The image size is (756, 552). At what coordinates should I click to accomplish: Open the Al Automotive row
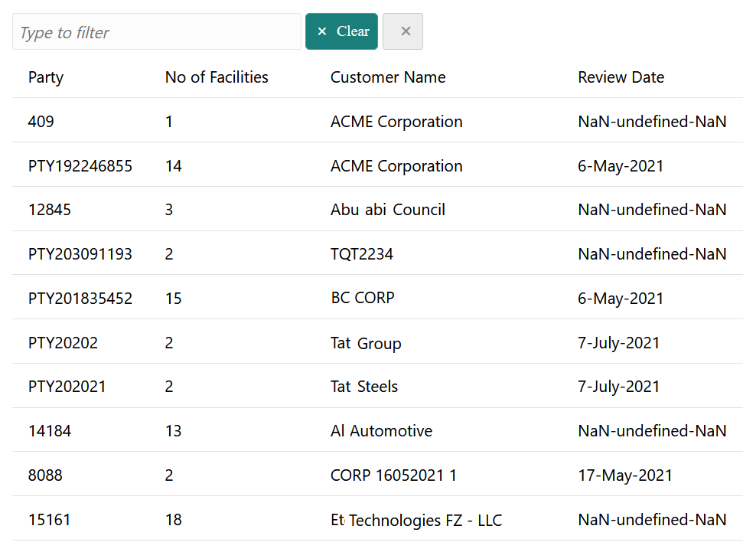pos(381,431)
